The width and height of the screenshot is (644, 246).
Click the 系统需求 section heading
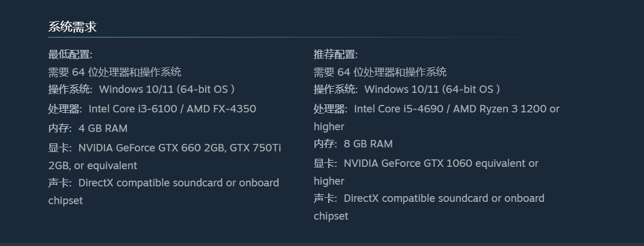(x=72, y=26)
